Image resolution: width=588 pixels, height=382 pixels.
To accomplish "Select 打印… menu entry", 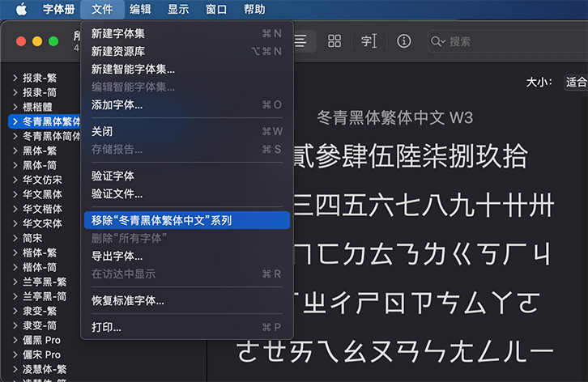I will point(187,327).
